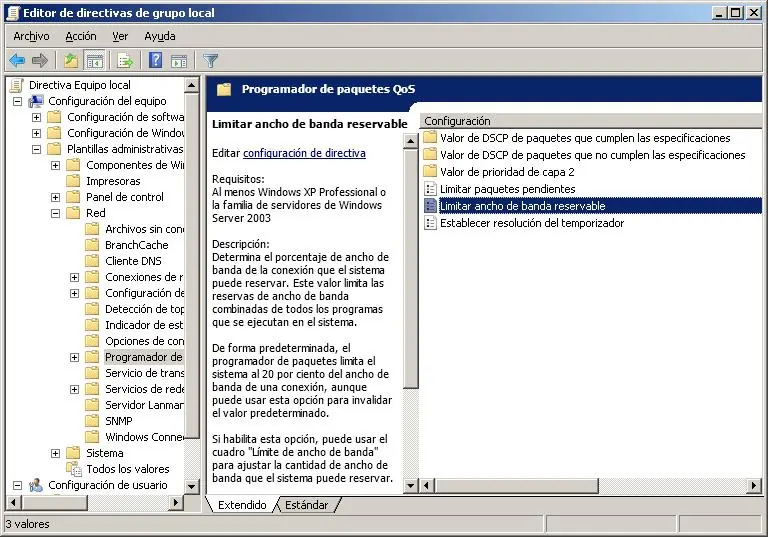The height and width of the screenshot is (537, 768).
Task: Click the tree pane scroll up arrow
Action: [x=192, y=86]
